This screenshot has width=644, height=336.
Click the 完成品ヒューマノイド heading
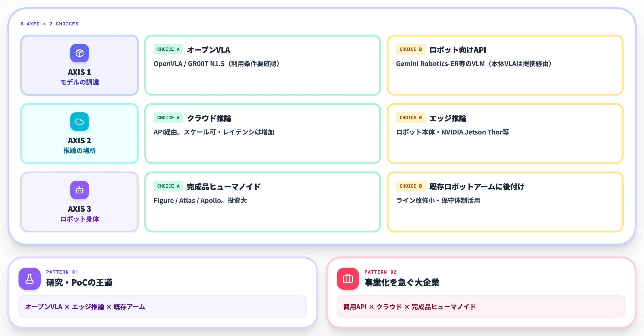(x=224, y=187)
